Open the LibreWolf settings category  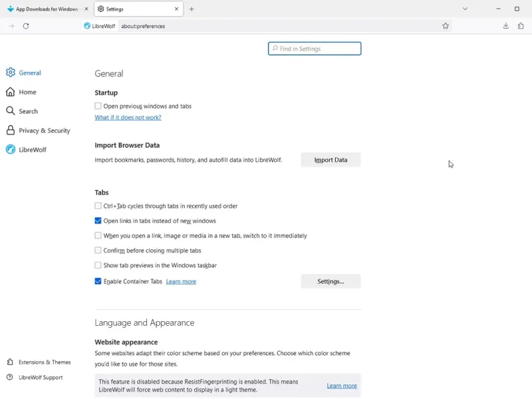point(32,150)
